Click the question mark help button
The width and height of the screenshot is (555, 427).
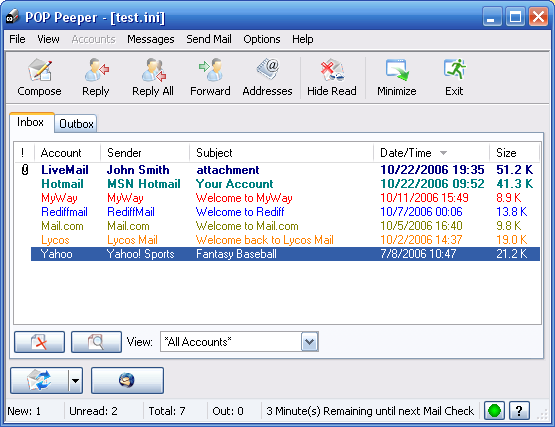[519, 411]
